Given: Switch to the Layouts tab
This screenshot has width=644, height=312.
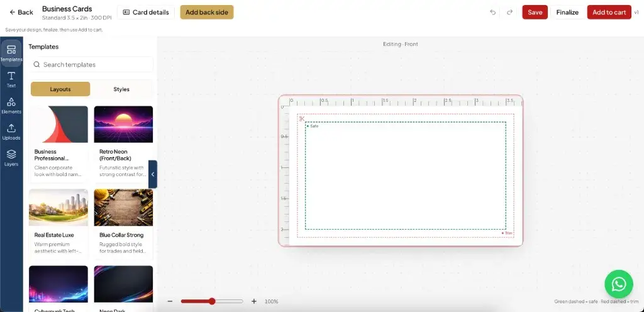Looking at the screenshot, I should [x=60, y=89].
